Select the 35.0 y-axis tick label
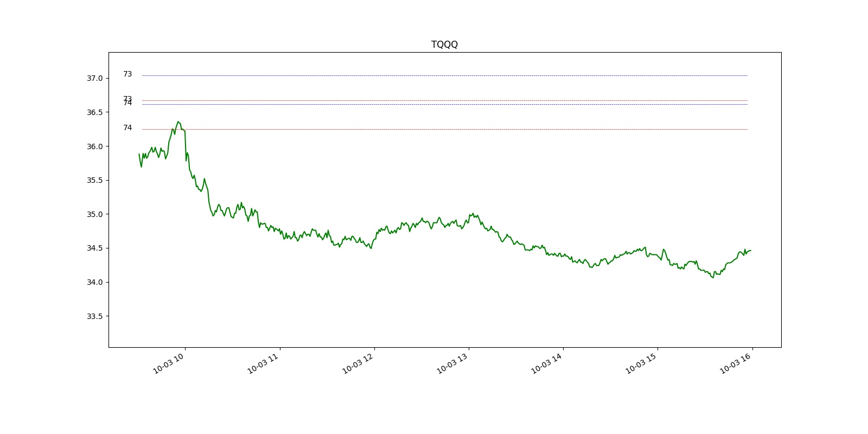 (x=94, y=214)
